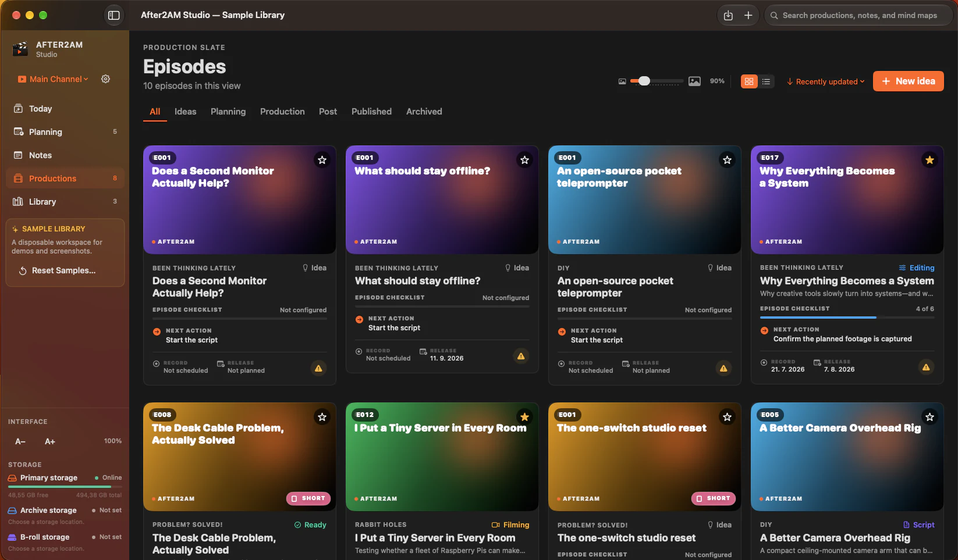Click the Ready status on Desk Cable card
958x560 pixels.
pyautogui.click(x=310, y=525)
